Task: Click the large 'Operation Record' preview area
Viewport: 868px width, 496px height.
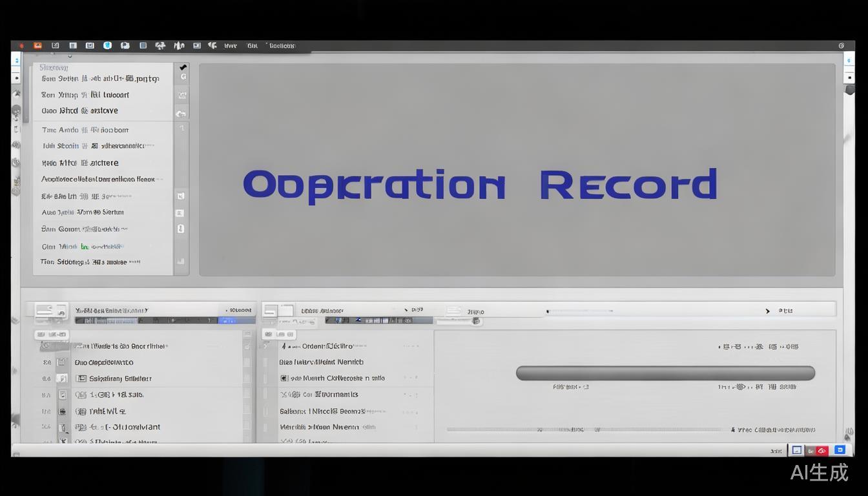Action: coord(516,170)
